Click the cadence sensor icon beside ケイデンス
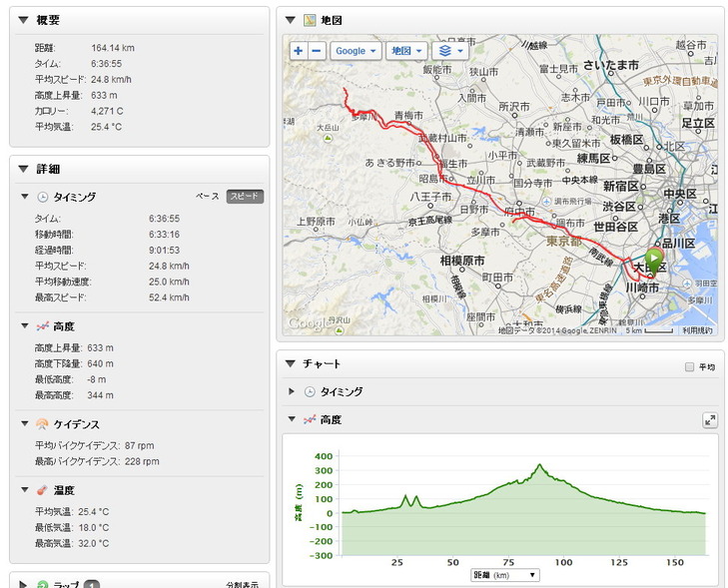Viewport: 728px width, 588px height. pyautogui.click(x=42, y=424)
